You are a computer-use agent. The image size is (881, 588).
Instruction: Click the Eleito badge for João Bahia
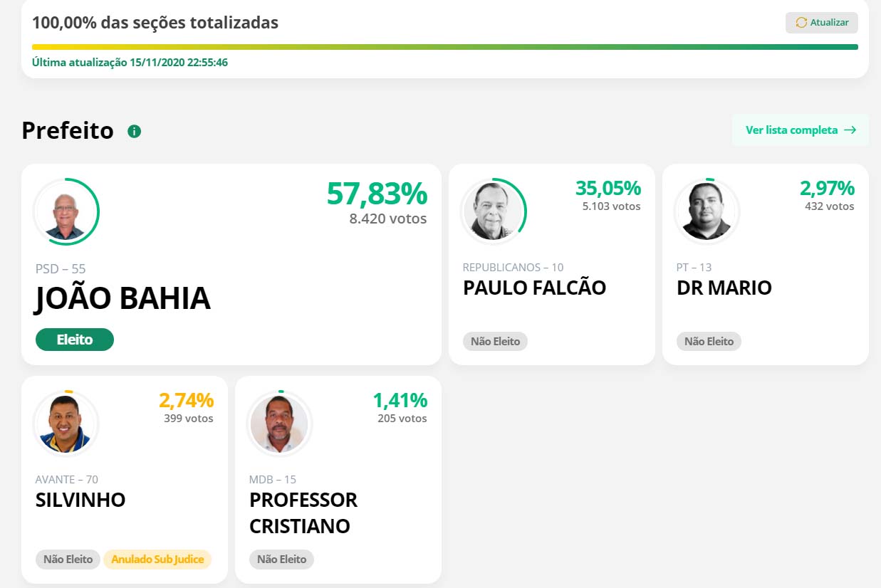click(x=75, y=340)
